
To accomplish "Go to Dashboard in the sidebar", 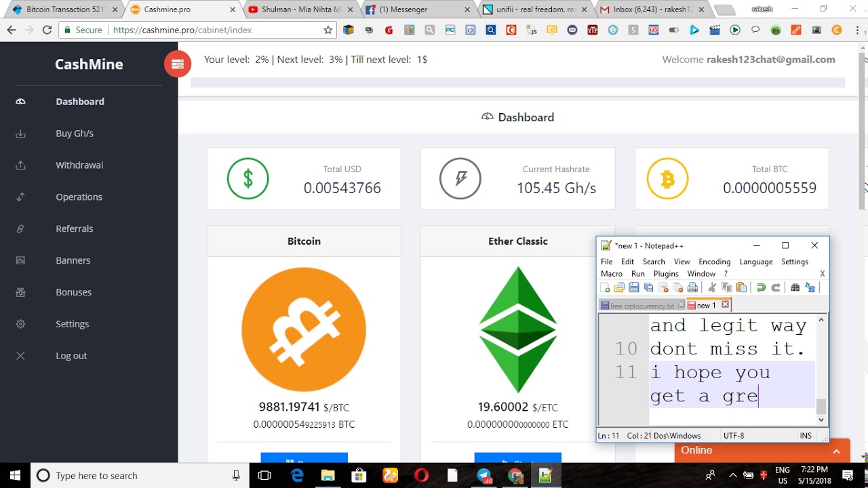I will coord(80,102).
